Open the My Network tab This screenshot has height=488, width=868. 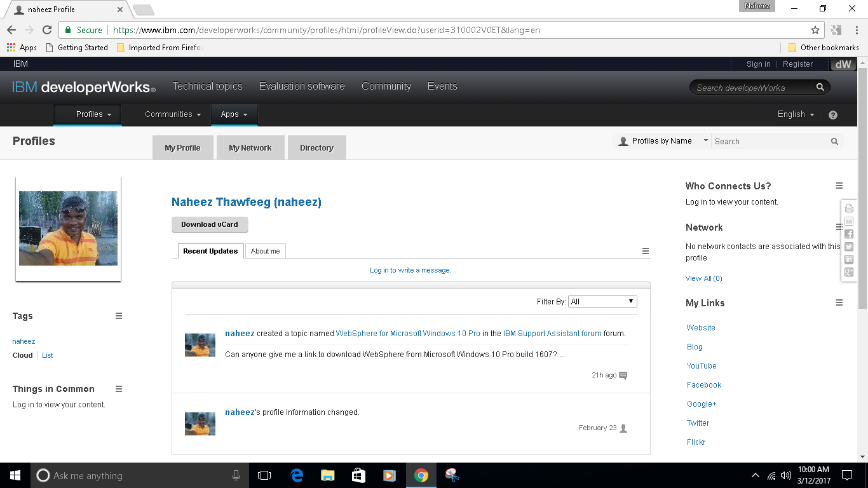click(250, 147)
